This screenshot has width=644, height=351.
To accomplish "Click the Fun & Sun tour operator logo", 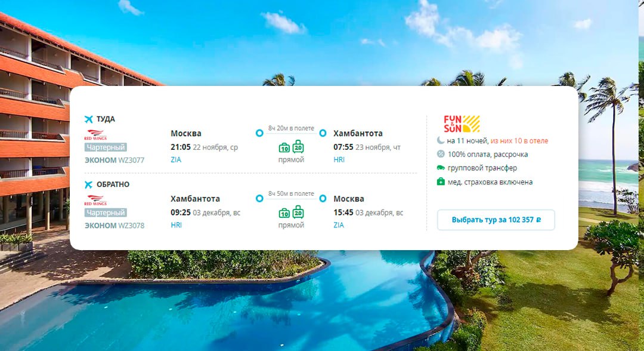I will pos(462,124).
